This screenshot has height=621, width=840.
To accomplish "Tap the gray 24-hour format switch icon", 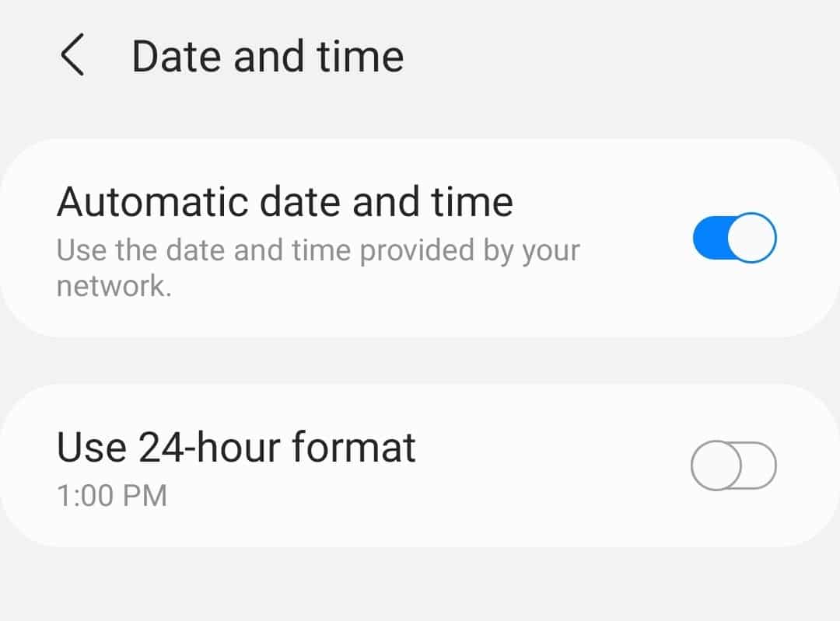I will pos(732,465).
